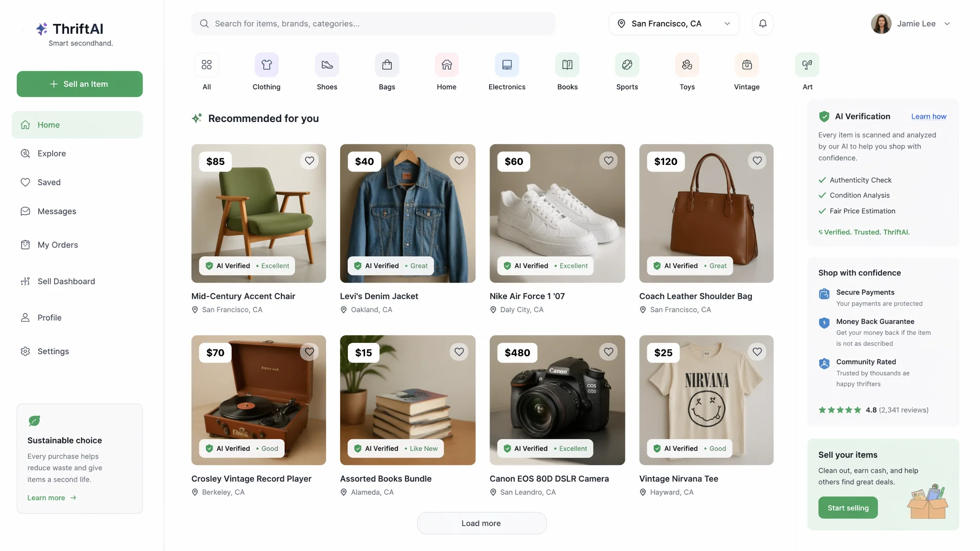Click the Daly City, CA location text
The height and width of the screenshot is (551, 980).
(x=522, y=310)
